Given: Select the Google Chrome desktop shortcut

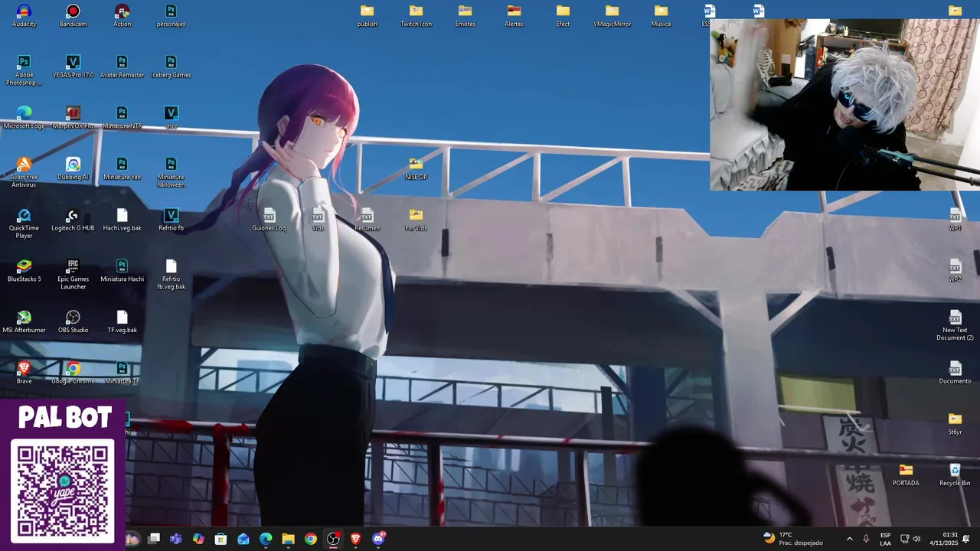Looking at the screenshot, I should (x=73, y=373).
